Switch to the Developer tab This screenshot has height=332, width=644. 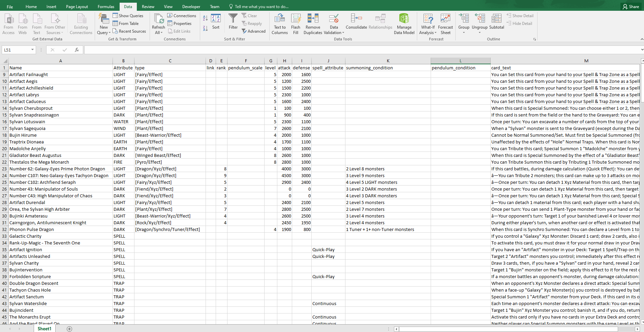[x=191, y=7]
